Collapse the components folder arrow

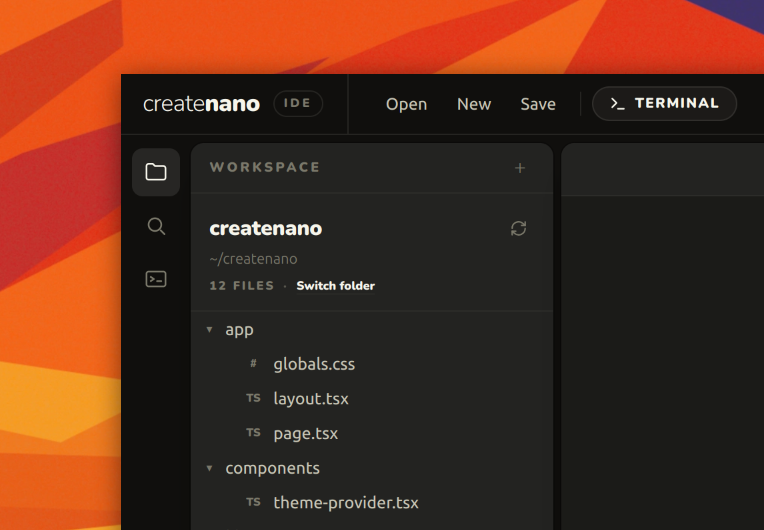[x=210, y=468]
